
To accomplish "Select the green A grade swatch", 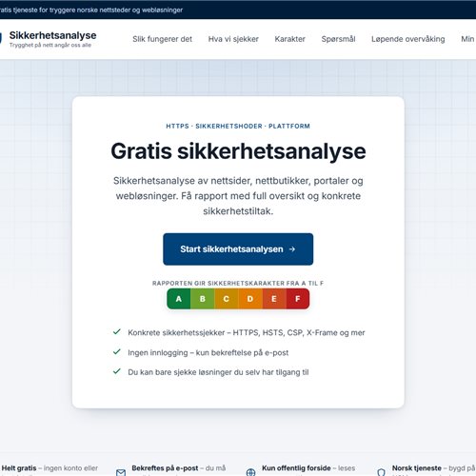I will [x=179, y=299].
